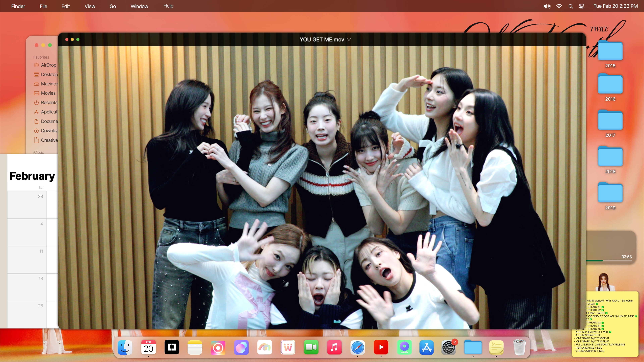Image resolution: width=644 pixels, height=362 pixels.
Task: Launch the Music app in dock
Action: [334, 347]
